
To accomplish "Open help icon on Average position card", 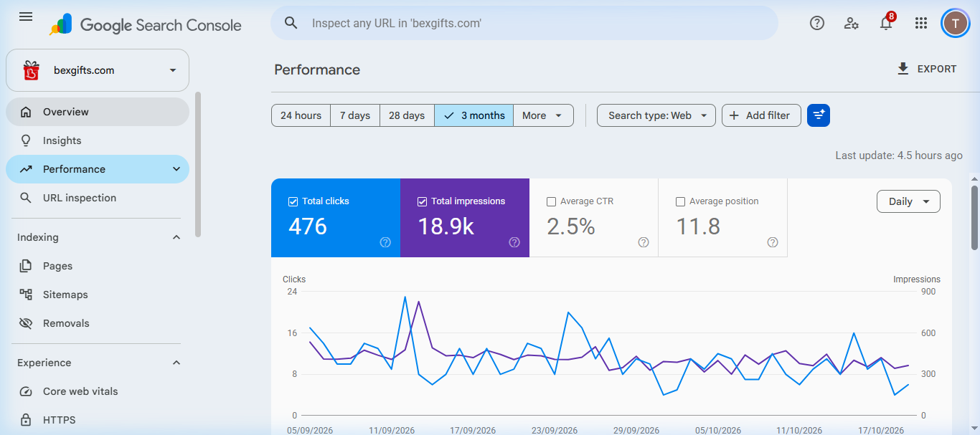I will (x=773, y=242).
